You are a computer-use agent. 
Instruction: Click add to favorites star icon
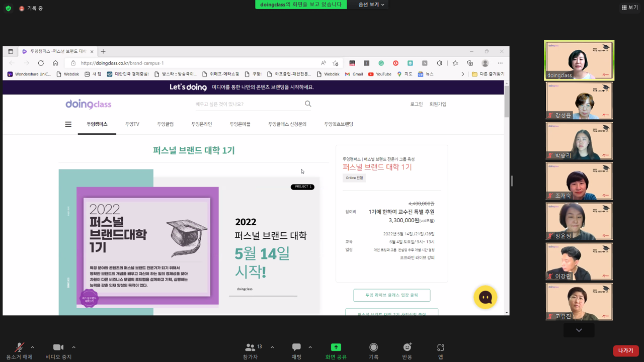(336, 63)
